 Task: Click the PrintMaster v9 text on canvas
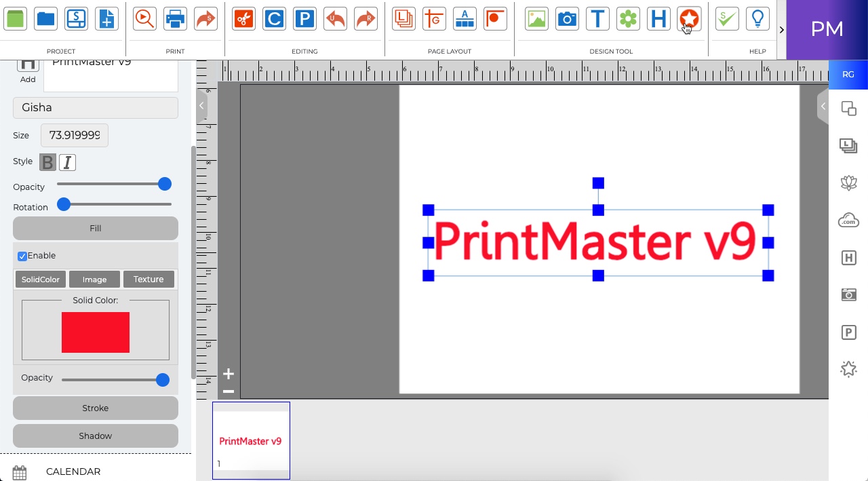click(595, 241)
